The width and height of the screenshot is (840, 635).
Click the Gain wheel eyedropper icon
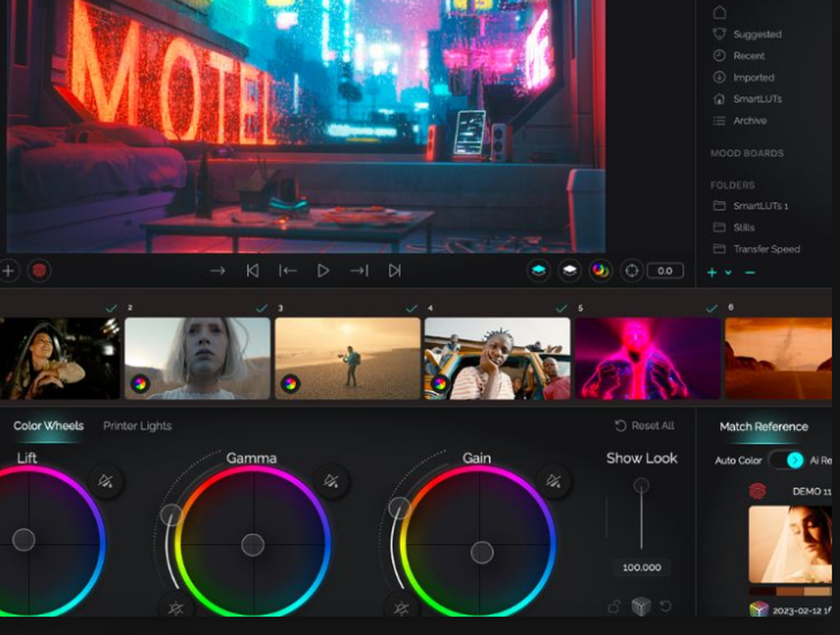[554, 480]
